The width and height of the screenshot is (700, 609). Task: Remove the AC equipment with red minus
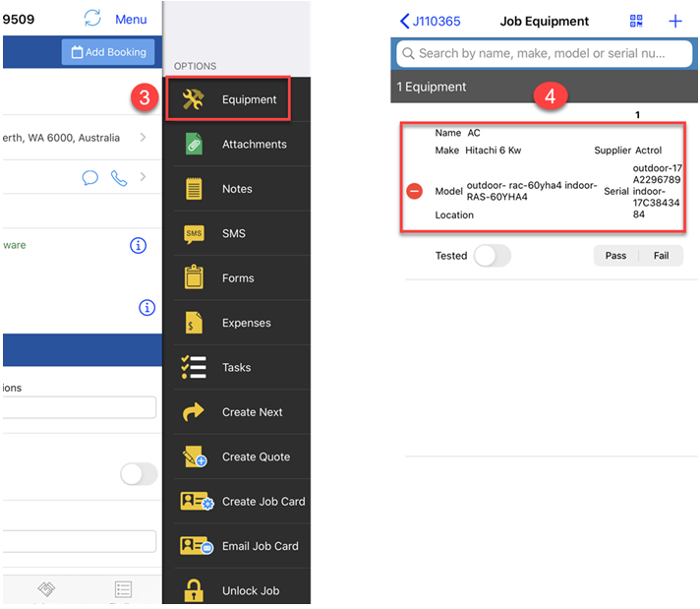(415, 191)
